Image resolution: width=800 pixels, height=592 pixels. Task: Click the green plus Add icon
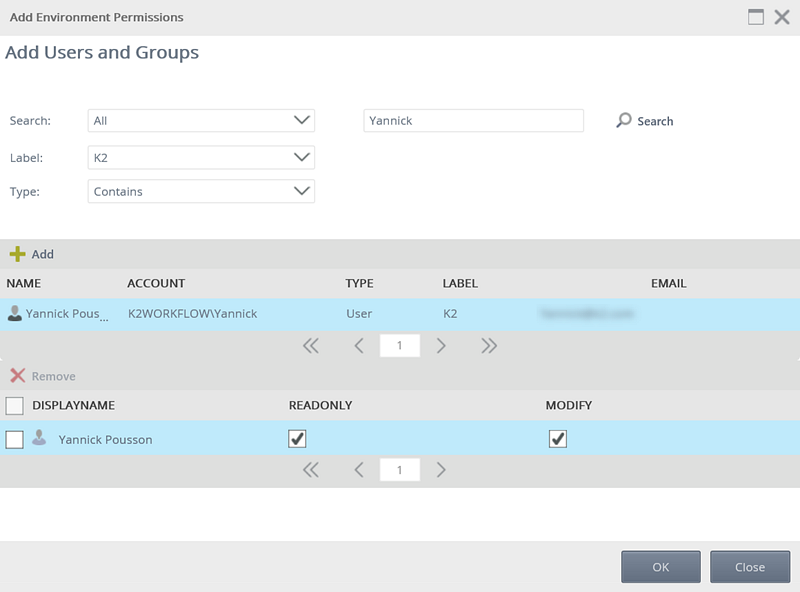17,254
